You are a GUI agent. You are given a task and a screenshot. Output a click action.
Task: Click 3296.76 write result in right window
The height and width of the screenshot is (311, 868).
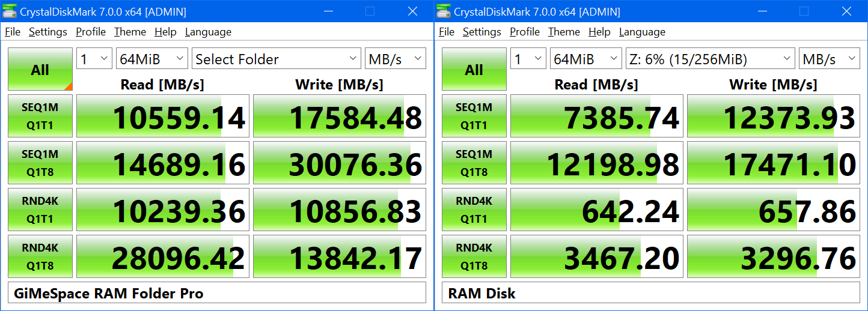(774, 256)
